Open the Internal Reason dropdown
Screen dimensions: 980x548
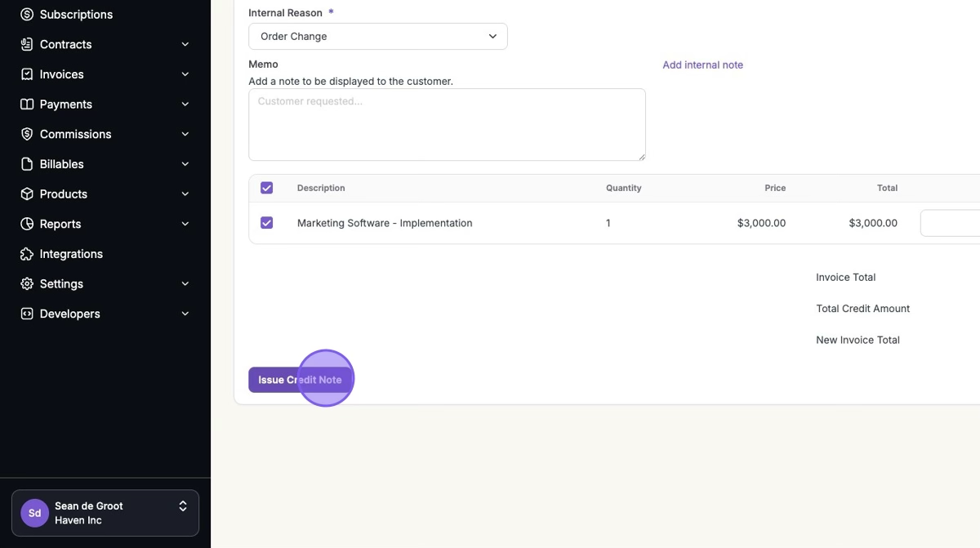(377, 37)
